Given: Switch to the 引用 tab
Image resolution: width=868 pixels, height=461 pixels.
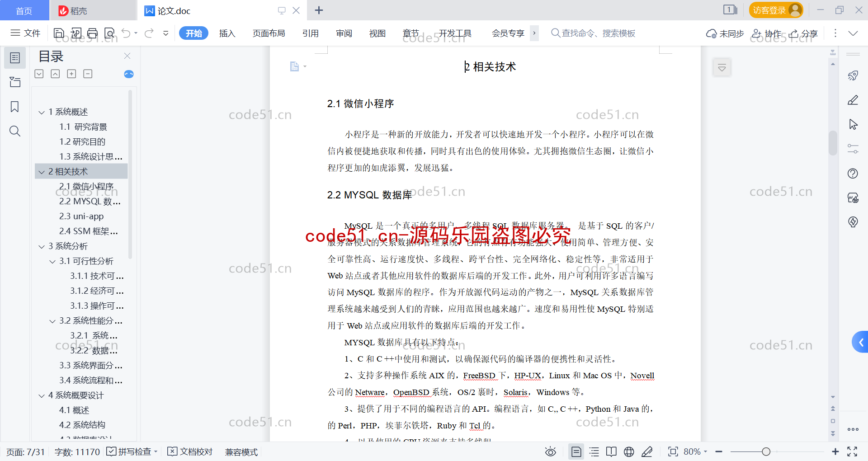Looking at the screenshot, I should pos(311,33).
